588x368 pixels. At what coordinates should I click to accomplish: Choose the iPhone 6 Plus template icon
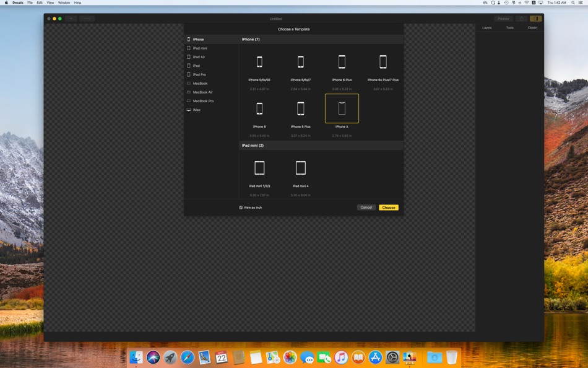[342, 62]
